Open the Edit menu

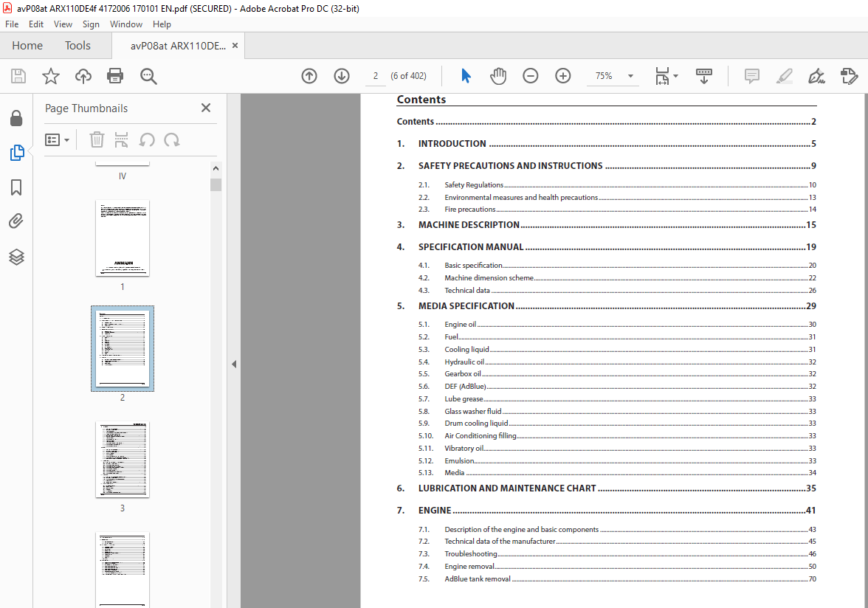[36, 24]
